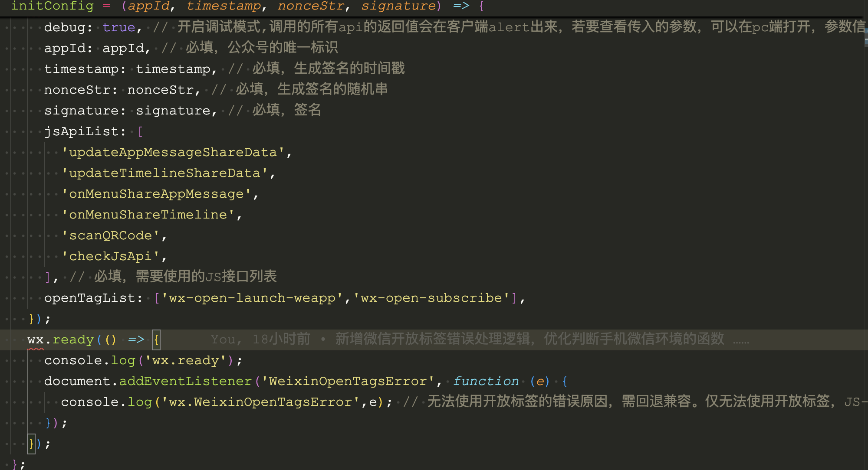Click the underlined wx identifier before ready
This screenshot has height=470, width=868.
[x=35, y=340]
